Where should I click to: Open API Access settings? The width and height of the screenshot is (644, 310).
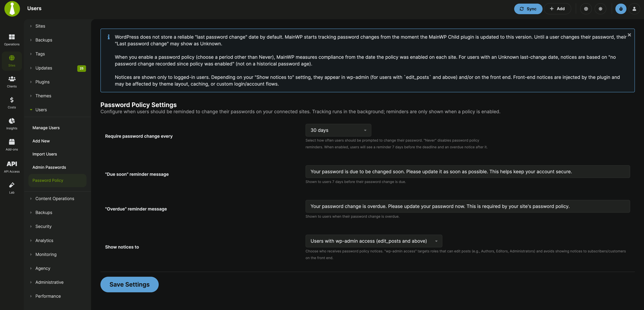click(11, 166)
